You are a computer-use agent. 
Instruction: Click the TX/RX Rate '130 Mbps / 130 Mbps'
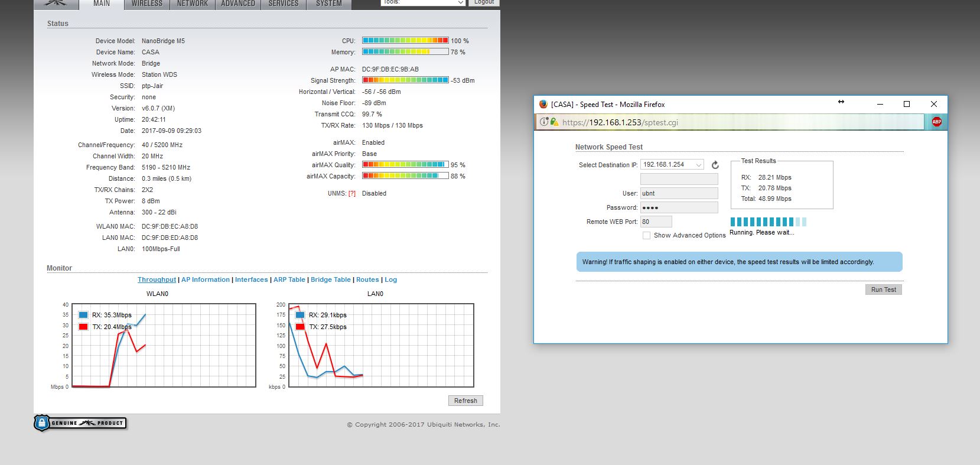tap(392, 125)
